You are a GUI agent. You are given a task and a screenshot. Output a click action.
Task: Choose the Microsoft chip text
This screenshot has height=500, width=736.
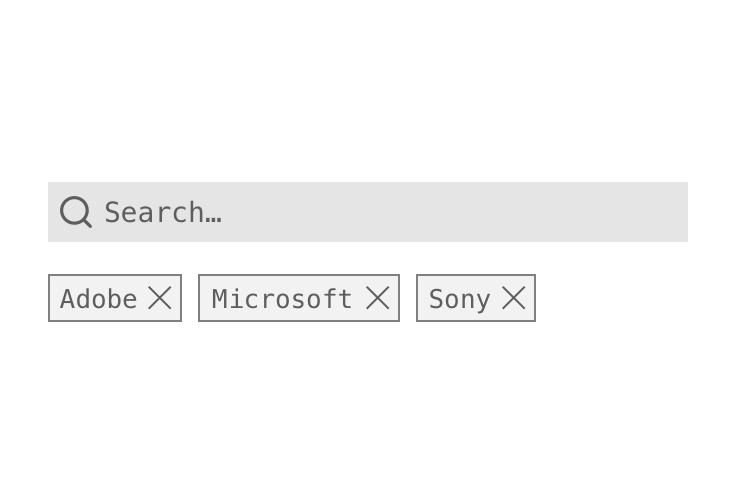(282, 299)
